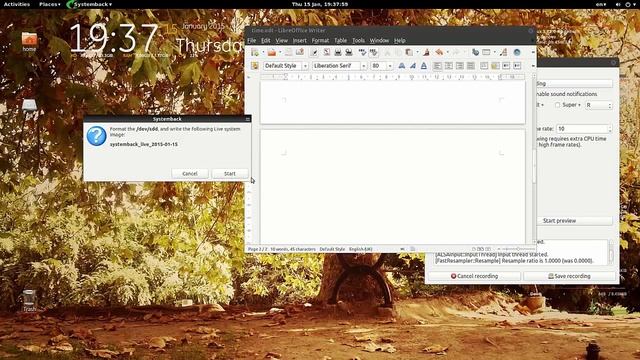Click Start preview in recorder window
This screenshot has width=640, height=360.
(x=575, y=220)
